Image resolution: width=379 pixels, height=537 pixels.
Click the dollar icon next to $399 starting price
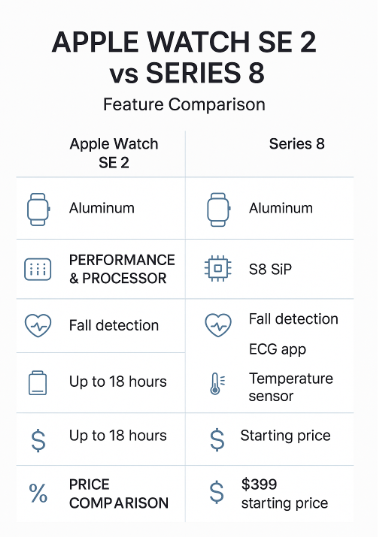click(217, 492)
